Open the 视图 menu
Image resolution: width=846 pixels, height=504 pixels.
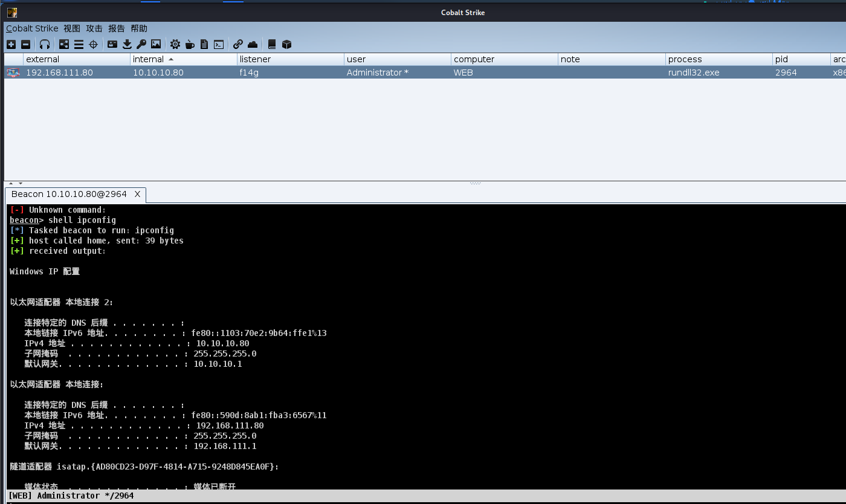[72, 28]
